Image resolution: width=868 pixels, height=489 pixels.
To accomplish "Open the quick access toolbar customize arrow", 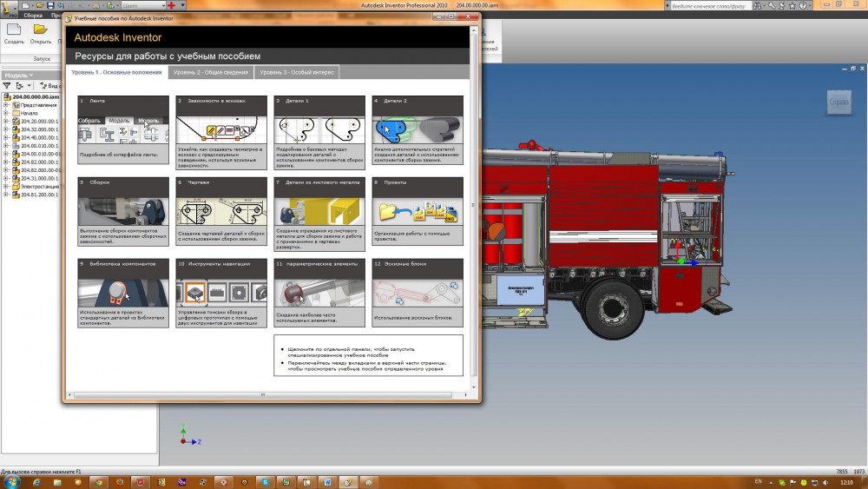I will [x=182, y=5].
